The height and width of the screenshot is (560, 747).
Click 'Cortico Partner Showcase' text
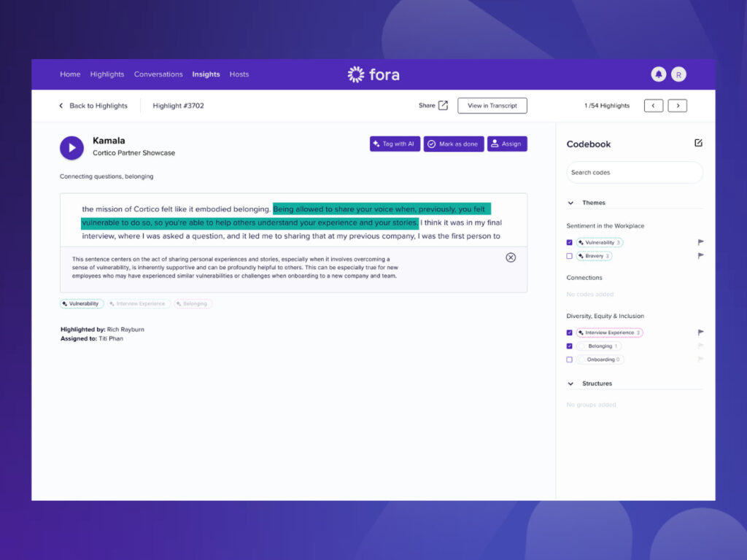point(134,153)
